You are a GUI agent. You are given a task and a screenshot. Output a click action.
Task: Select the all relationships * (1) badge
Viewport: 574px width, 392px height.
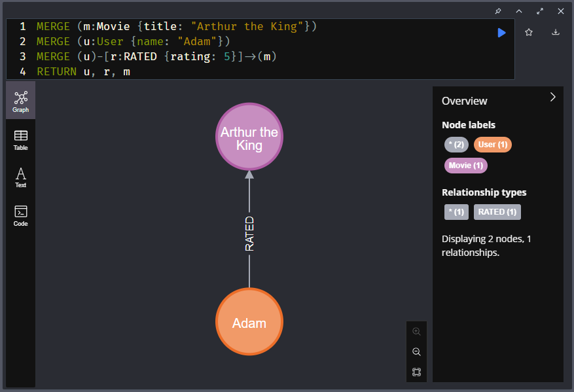(x=456, y=212)
